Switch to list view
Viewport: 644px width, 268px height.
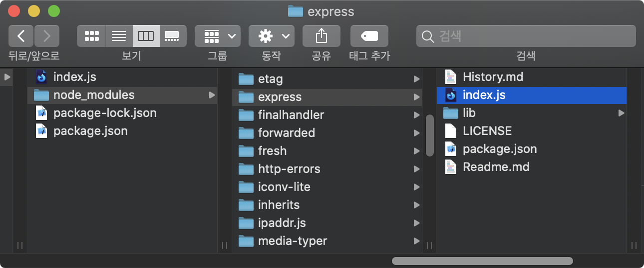(x=119, y=36)
